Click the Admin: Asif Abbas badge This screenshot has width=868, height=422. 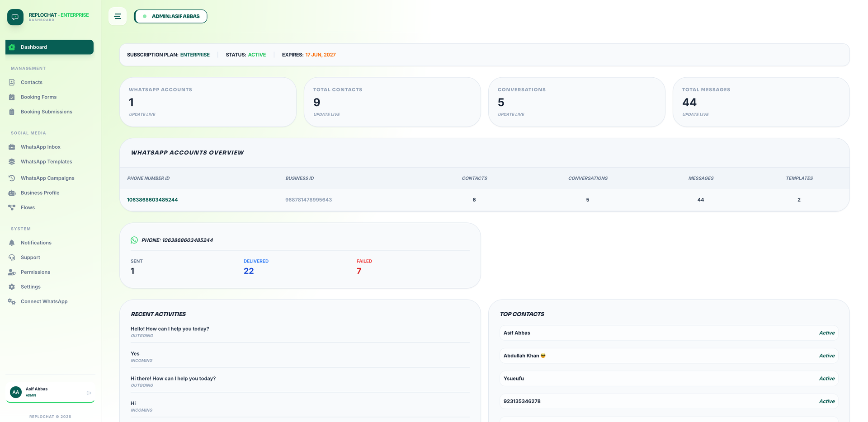(170, 16)
